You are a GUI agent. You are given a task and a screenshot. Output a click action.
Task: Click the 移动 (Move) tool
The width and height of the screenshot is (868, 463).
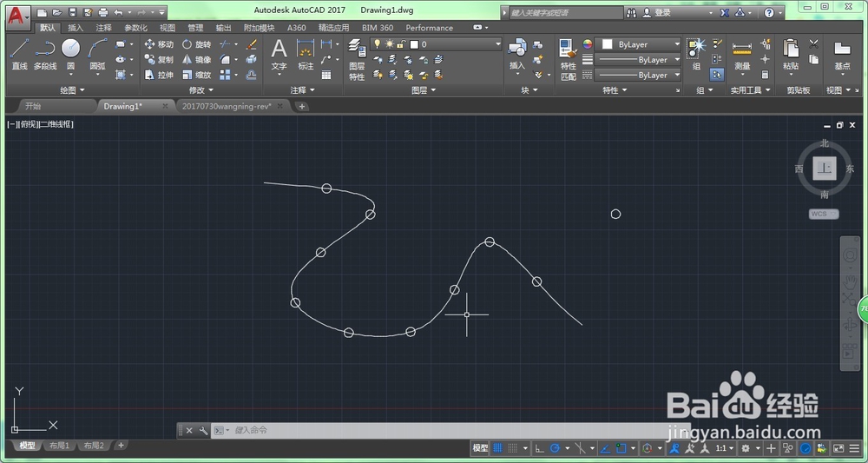(159, 44)
